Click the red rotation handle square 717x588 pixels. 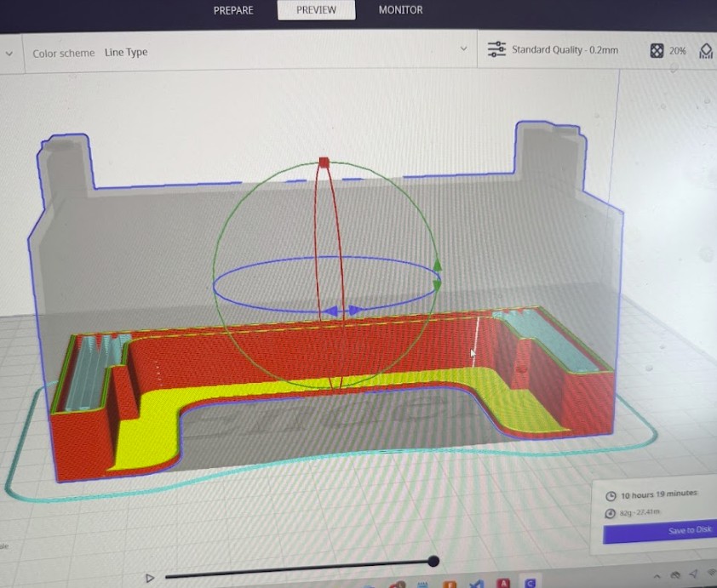[324, 162]
